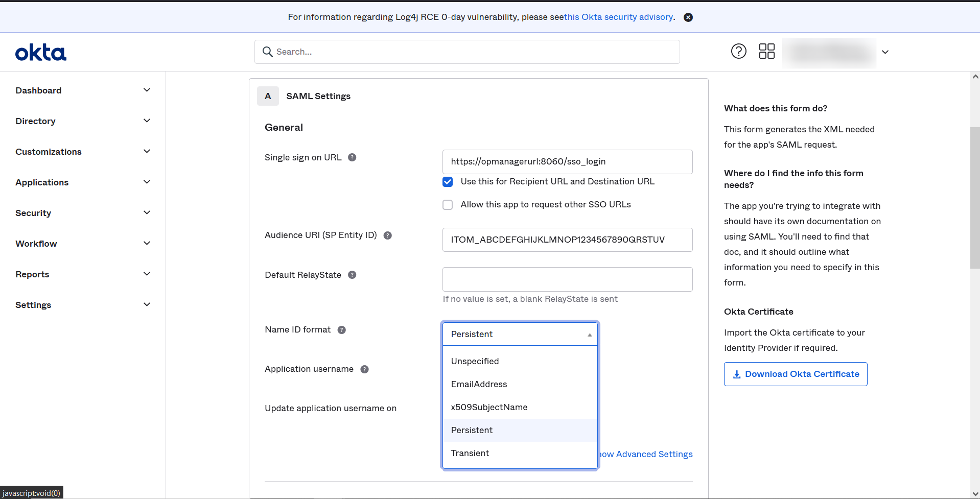Click help icon beside Default RelayState
Viewport: 980px width, 499px height.
(352, 275)
